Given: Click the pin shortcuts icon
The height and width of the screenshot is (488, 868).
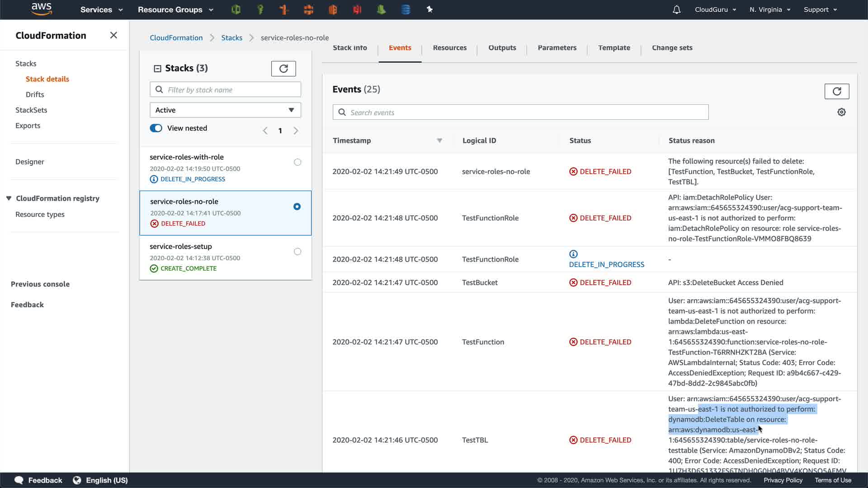Looking at the screenshot, I should coord(429,9).
